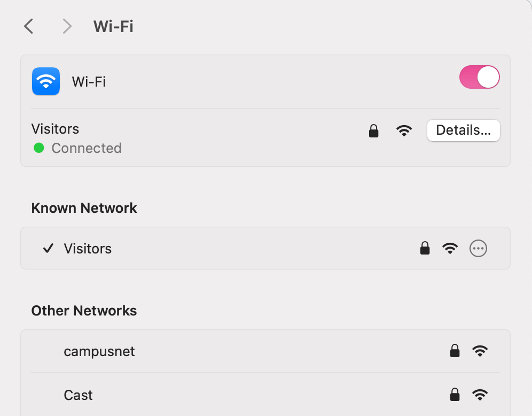
Task: Click Wi-Fi signal icon in Known Network row
Action: pyautogui.click(x=450, y=248)
